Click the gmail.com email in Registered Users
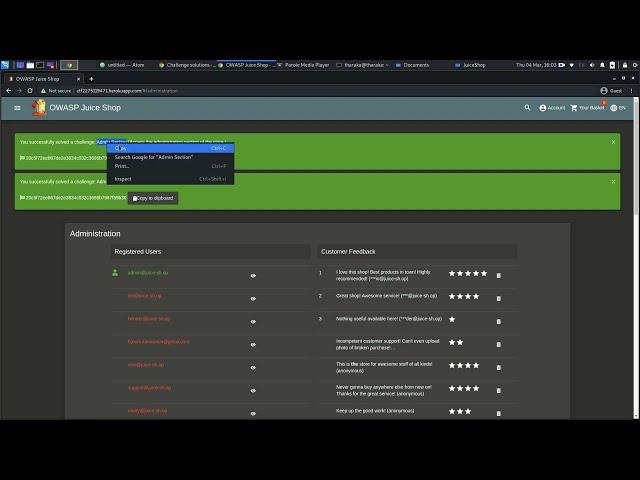This screenshot has width=640, height=480. tap(158, 342)
